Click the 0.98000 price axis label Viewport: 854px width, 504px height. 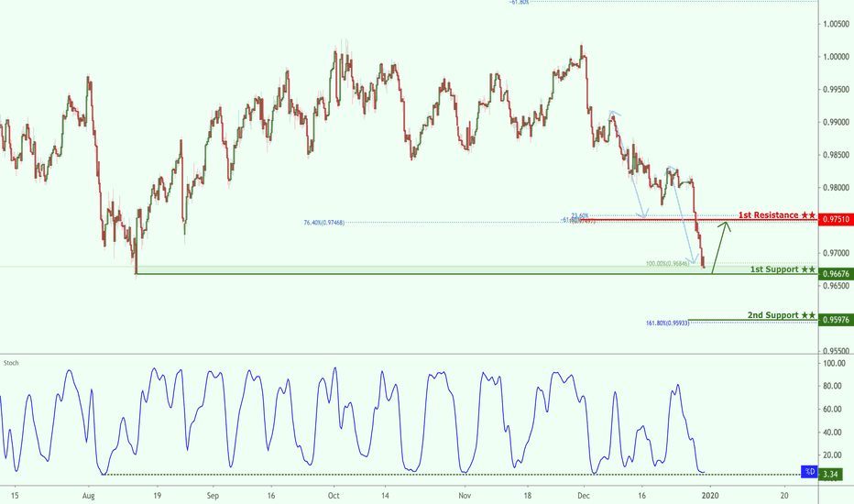(x=836, y=188)
